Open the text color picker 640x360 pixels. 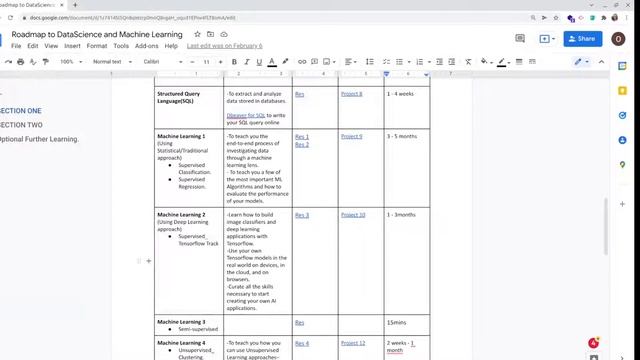[272, 62]
